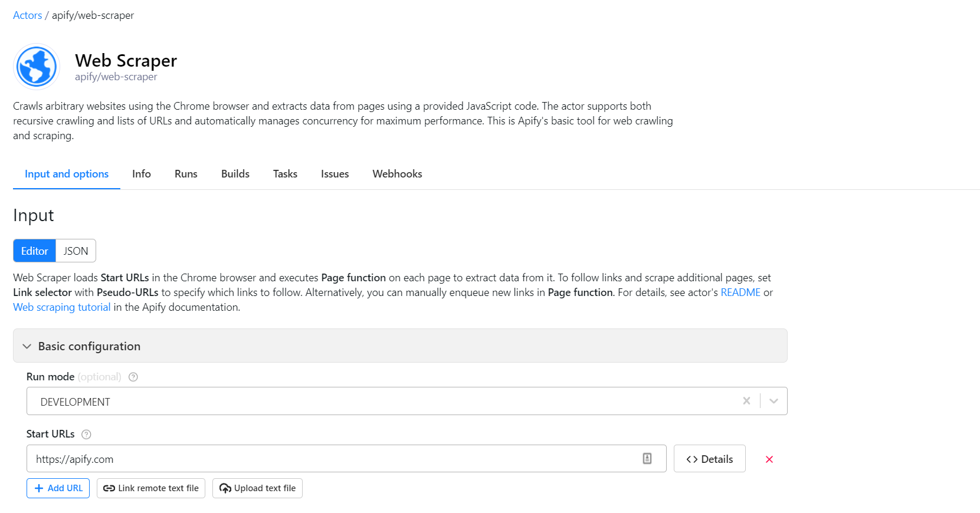The image size is (980, 513).
Task: View the Issues tab
Action: click(335, 174)
